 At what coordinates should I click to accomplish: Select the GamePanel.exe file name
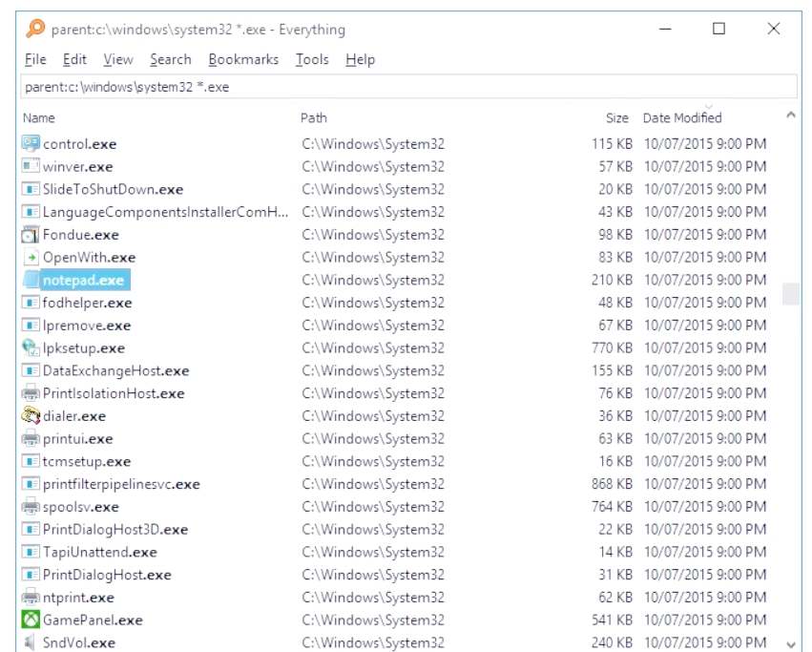93,620
